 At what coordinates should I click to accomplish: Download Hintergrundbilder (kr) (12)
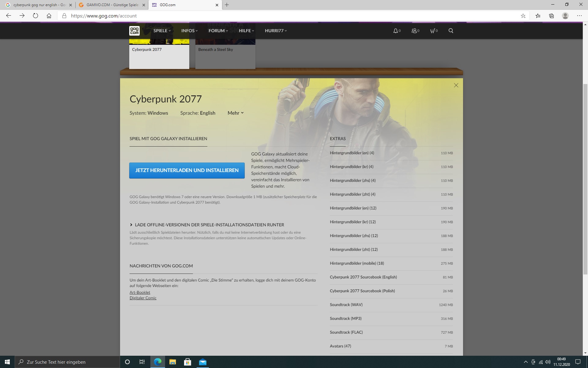tap(391, 222)
